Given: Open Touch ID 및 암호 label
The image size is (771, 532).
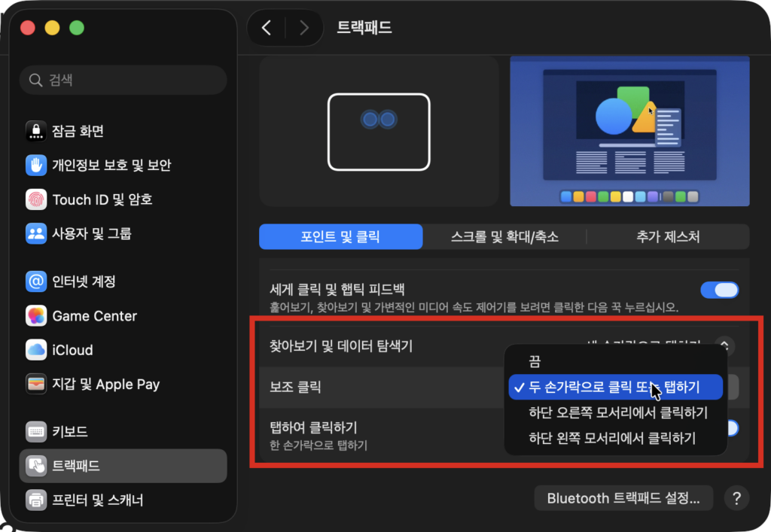Looking at the screenshot, I should tap(102, 199).
